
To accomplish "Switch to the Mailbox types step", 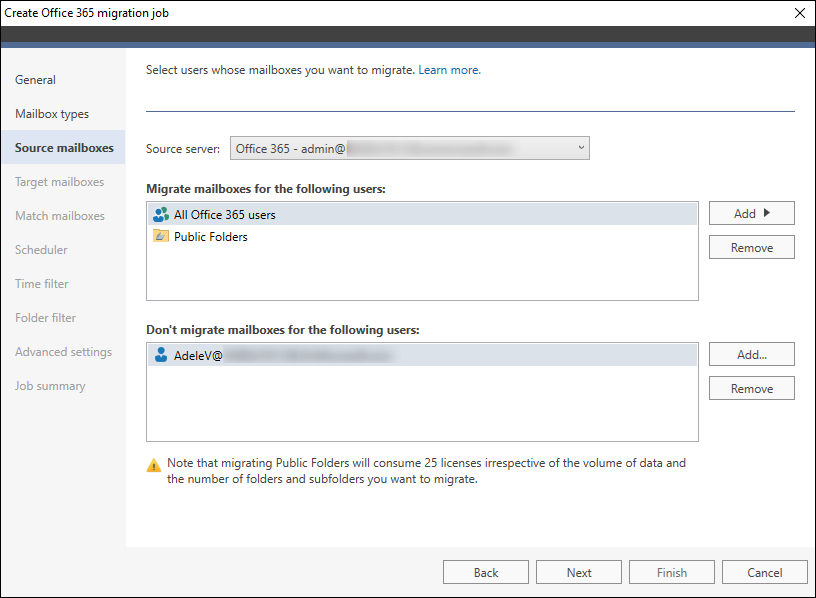I will pos(52,114).
